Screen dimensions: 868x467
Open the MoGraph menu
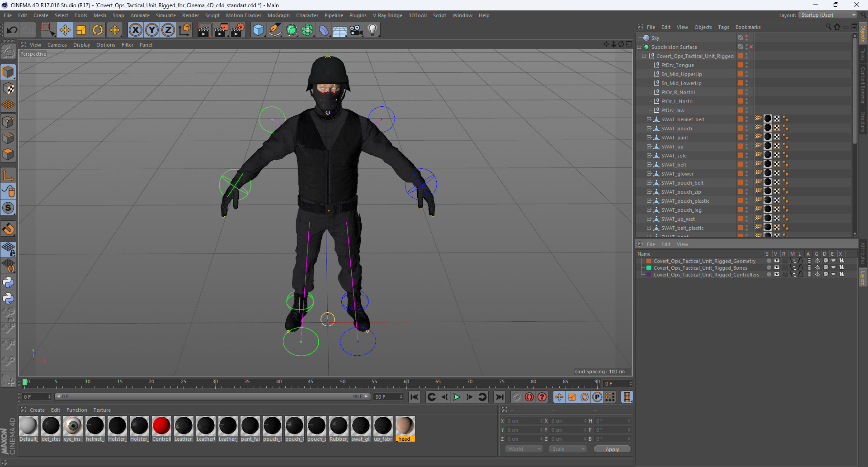click(x=278, y=15)
